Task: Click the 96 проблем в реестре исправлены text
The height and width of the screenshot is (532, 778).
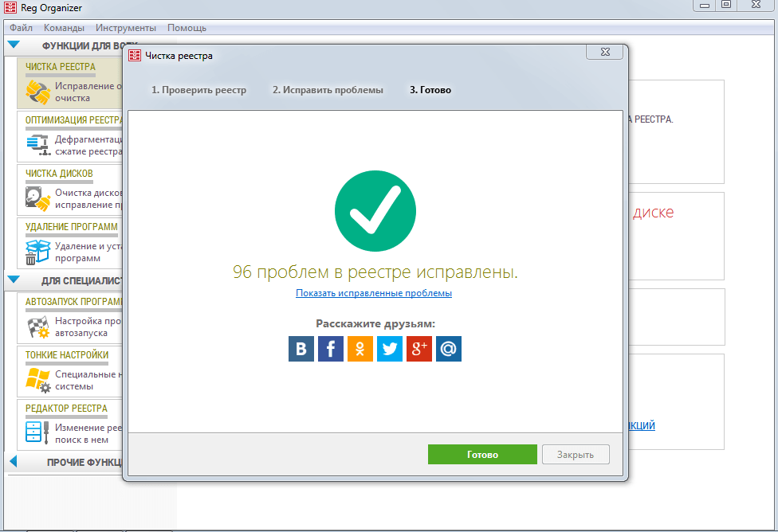Action: pyautogui.click(x=375, y=272)
